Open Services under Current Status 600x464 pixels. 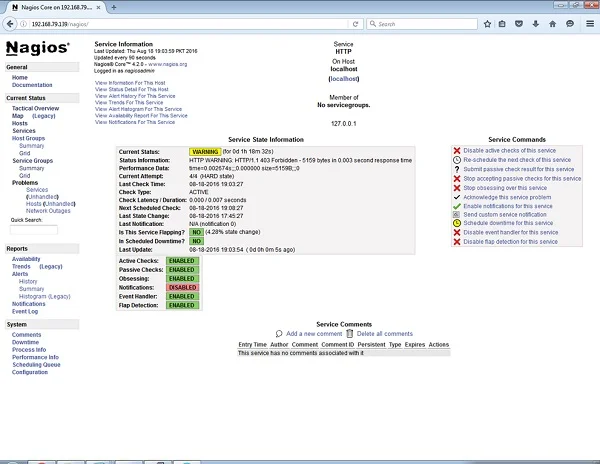click(x=24, y=131)
